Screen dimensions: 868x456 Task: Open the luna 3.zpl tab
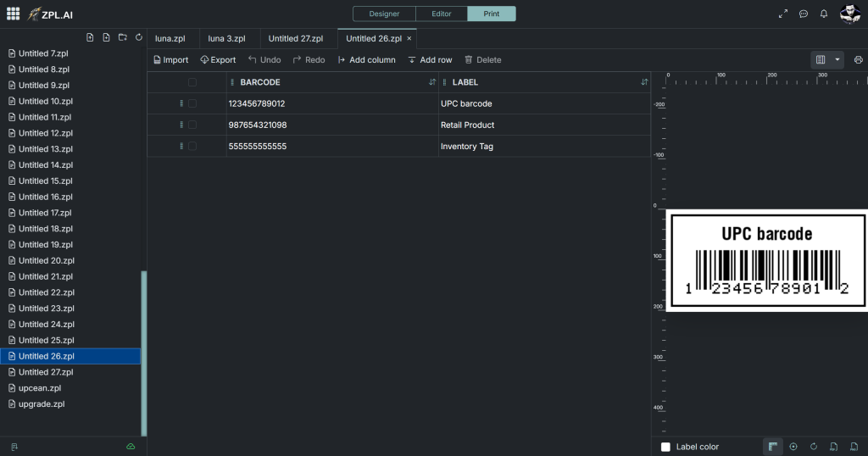coord(226,39)
